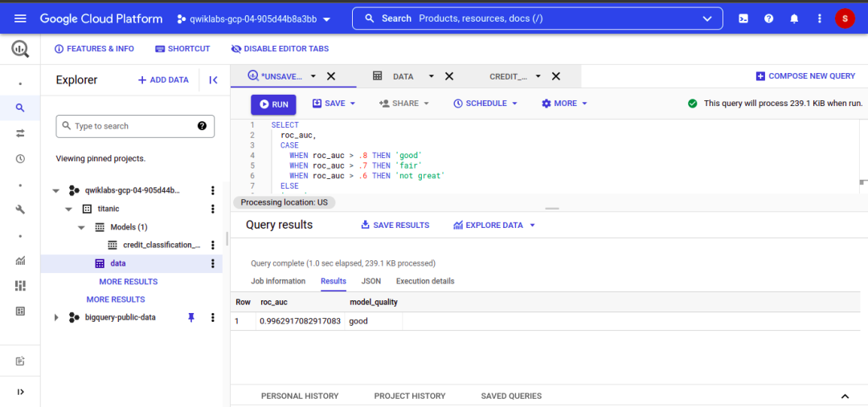Switch to the JSON results tab
Viewport: 868px width, 407px height.
click(x=371, y=281)
